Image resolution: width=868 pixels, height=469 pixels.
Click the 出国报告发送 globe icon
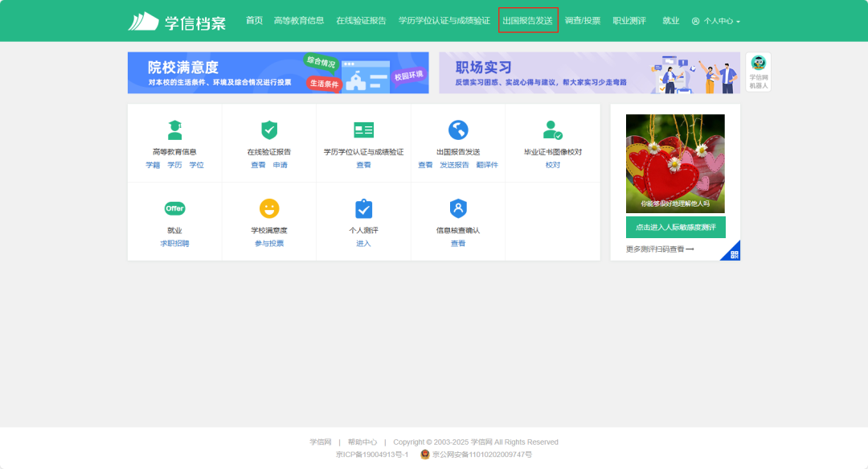tap(458, 130)
